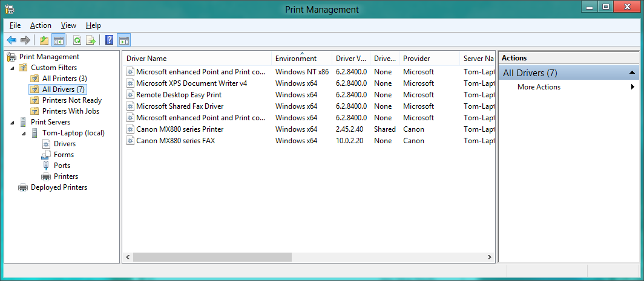Collapse the Custom Filters tree node
644x281 pixels.
click(13, 68)
